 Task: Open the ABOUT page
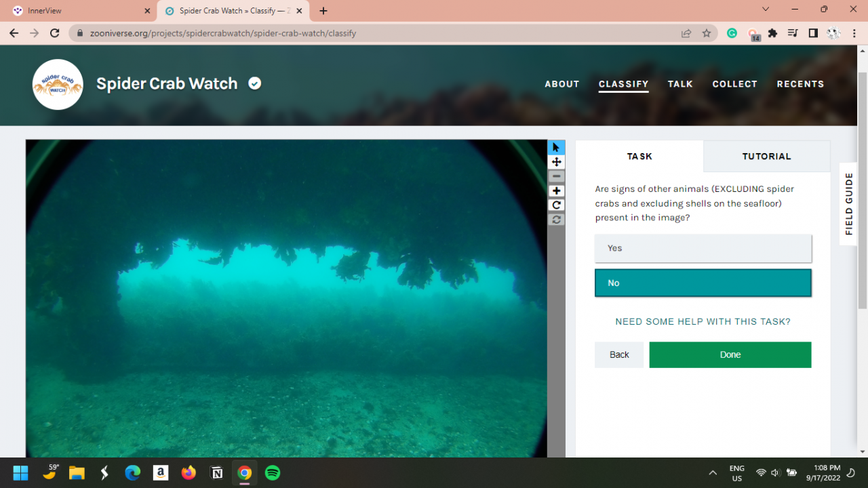[562, 84]
